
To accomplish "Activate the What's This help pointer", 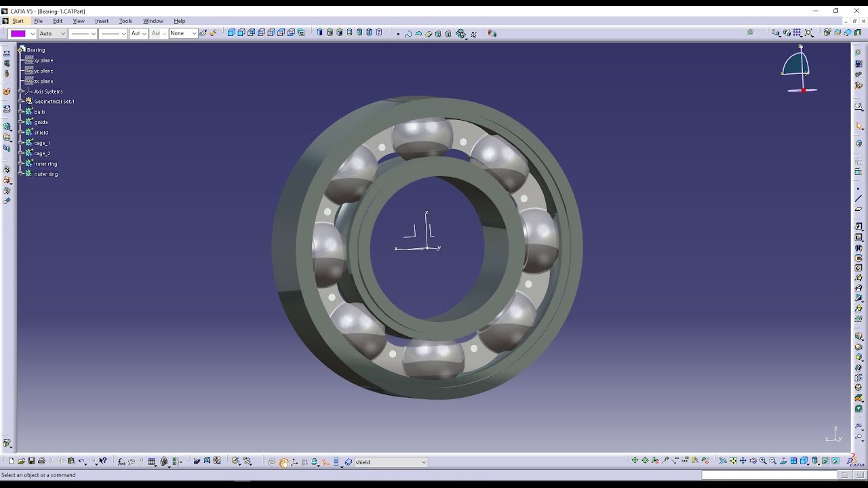I will click(x=103, y=462).
